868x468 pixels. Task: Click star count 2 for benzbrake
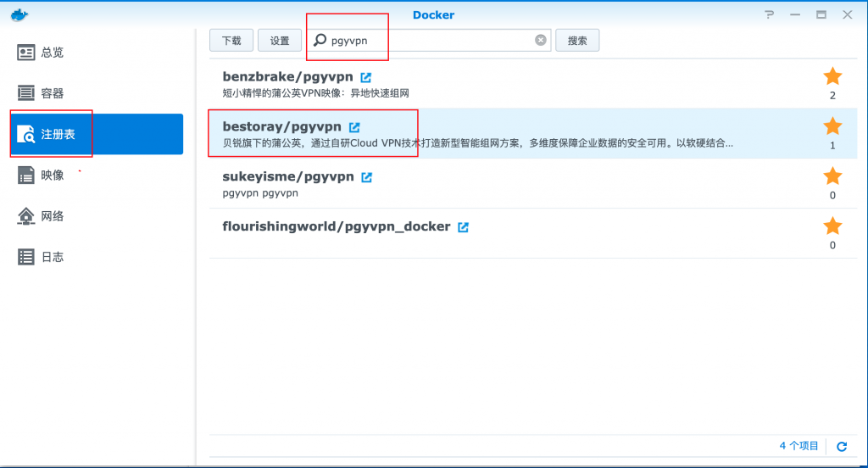832,96
